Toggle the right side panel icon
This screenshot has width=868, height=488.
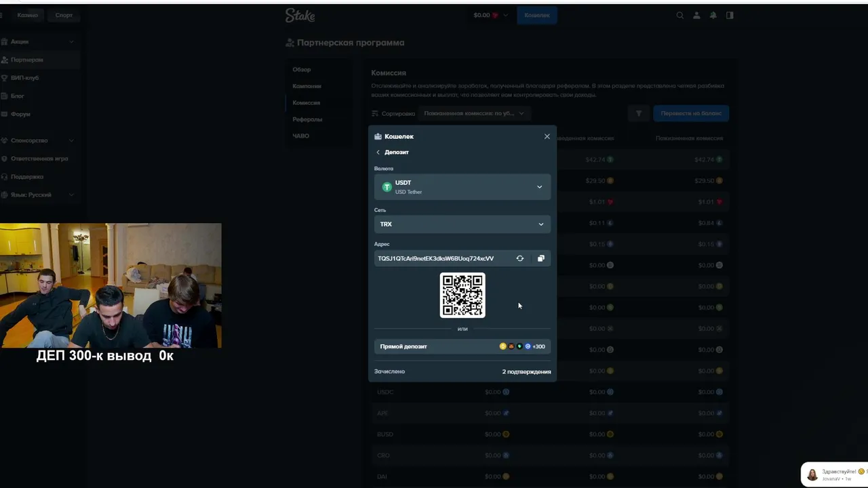[730, 15]
